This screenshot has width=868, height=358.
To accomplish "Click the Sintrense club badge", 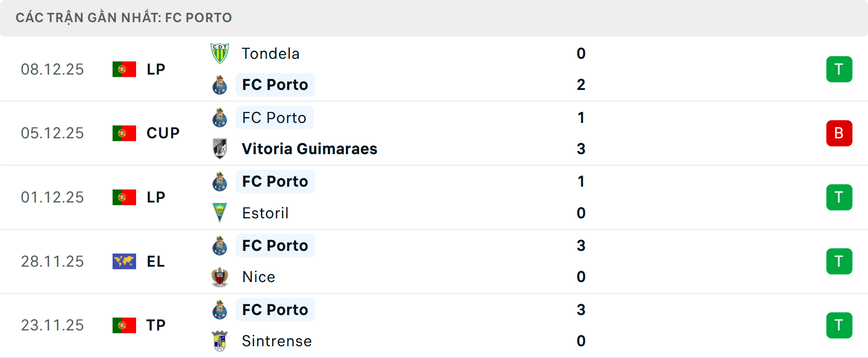I will tap(220, 341).
